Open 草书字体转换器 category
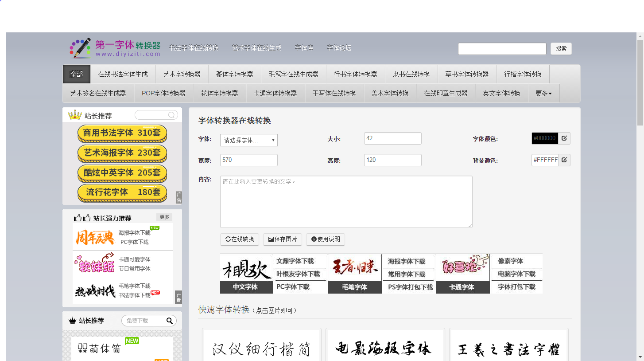 [467, 74]
